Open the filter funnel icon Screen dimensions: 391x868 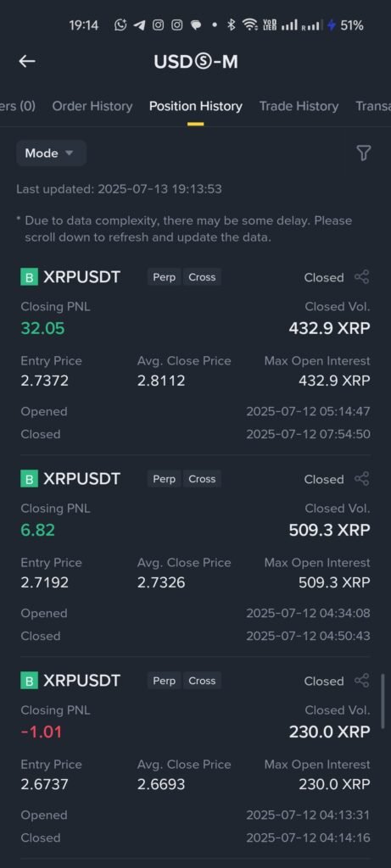tap(363, 153)
